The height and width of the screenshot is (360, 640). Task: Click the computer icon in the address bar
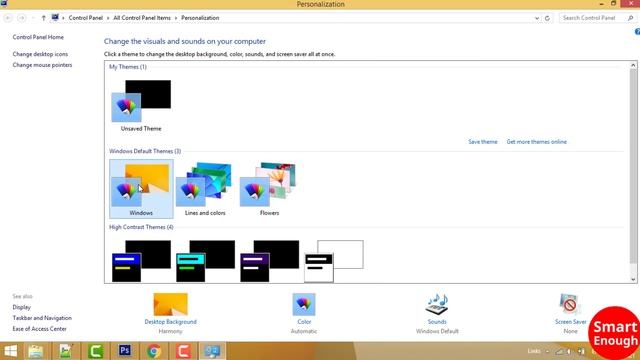(x=55, y=18)
